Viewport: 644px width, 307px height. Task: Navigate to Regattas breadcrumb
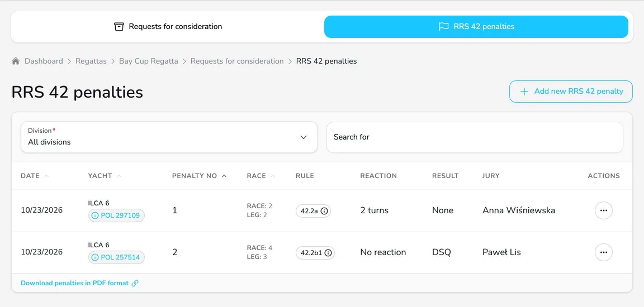(x=91, y=61)
